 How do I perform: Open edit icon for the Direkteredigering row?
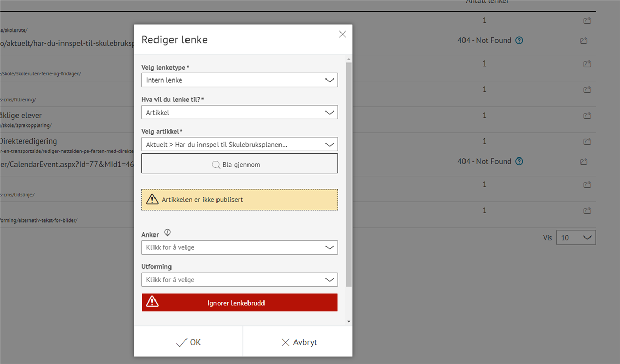(587, 142)
